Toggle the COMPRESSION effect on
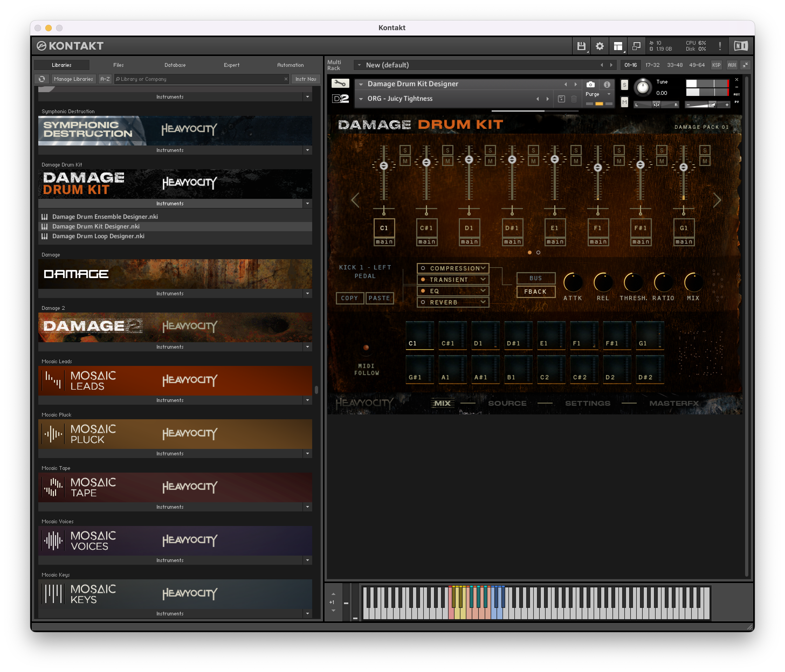 [x=423, y=268]
